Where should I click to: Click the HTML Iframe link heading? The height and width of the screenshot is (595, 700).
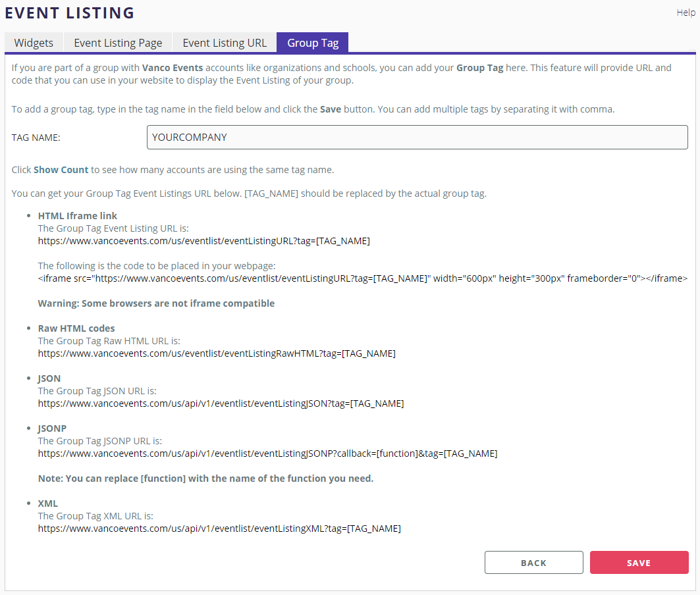(77, 216)
